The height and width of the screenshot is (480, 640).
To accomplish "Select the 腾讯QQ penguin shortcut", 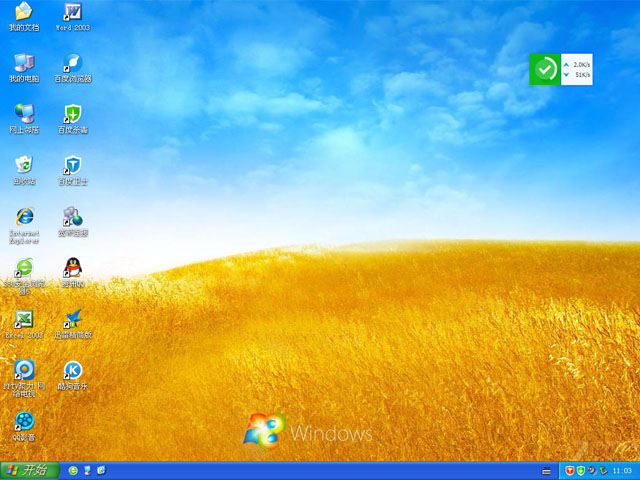I will [x=73, y=273].
